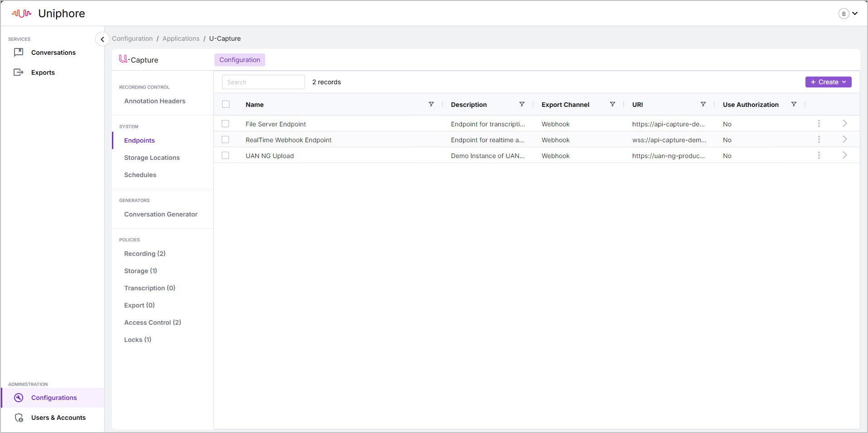This screenshot has width=868, height=433.
Task: Click the wss://api-capture-dem... URI cell
Action: click(669, 140)
